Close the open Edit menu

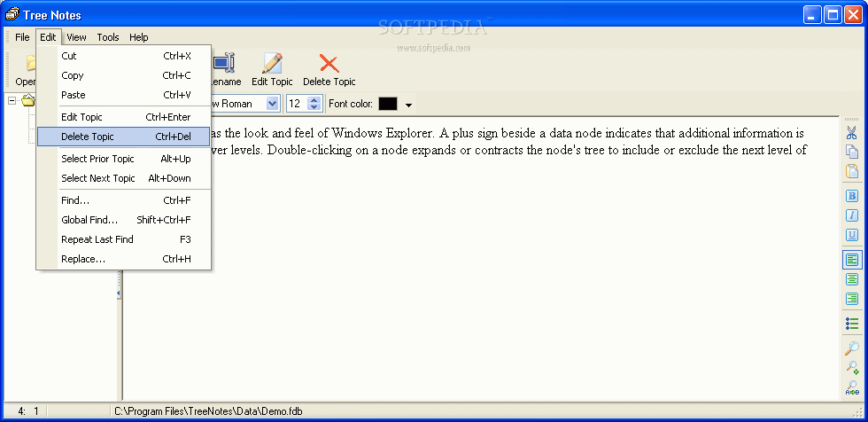pos(48,37)
